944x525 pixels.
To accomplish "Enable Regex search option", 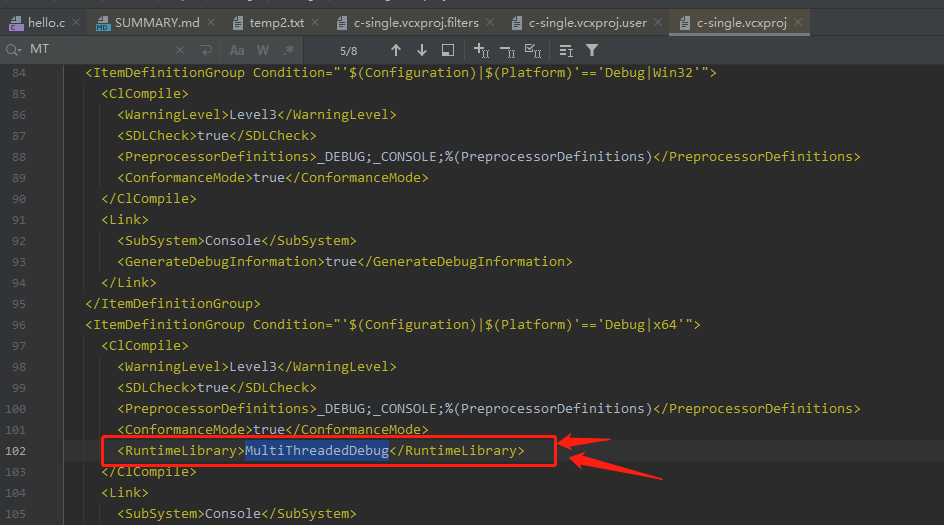I will coord(289,50).
